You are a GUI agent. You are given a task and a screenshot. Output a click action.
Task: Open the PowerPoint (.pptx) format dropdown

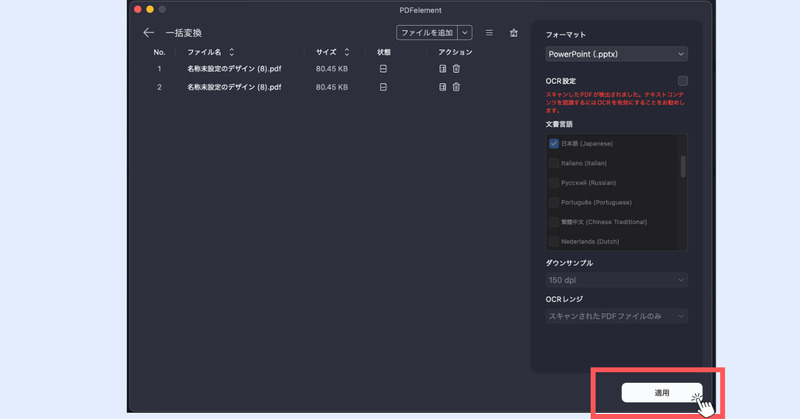[616, 54]
